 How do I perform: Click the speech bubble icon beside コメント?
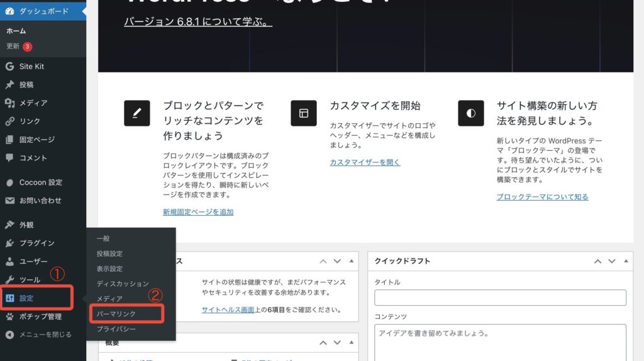[x=9, y=158]
